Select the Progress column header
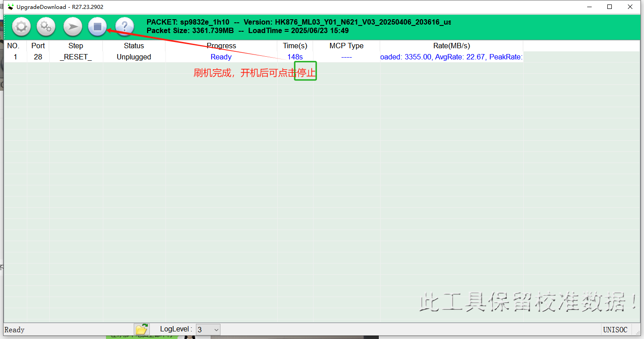 pyautogui.click(x=221, y=46)
